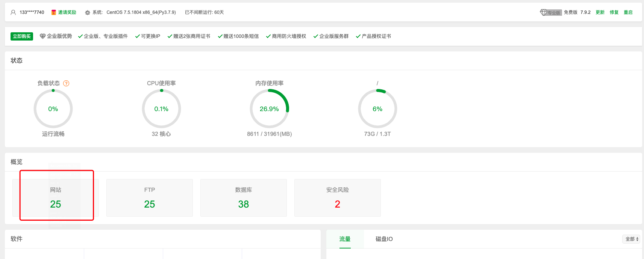
Task: Click the system gear icon
Action: [88, 12]
